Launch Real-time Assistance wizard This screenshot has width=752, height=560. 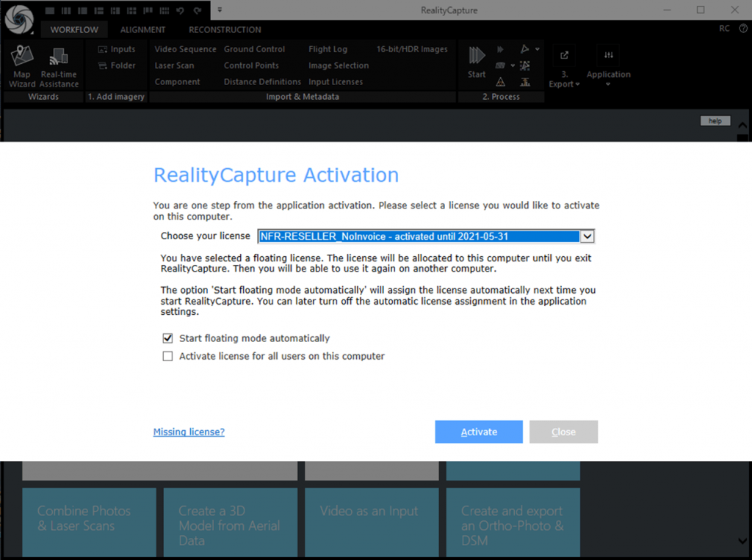click(59, 66)
